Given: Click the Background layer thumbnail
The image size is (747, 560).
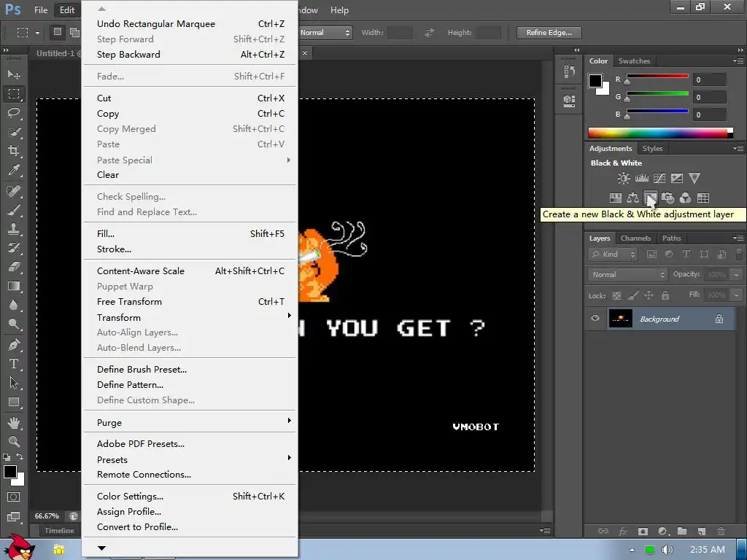Looking at the screenshot, I should 620,319.
